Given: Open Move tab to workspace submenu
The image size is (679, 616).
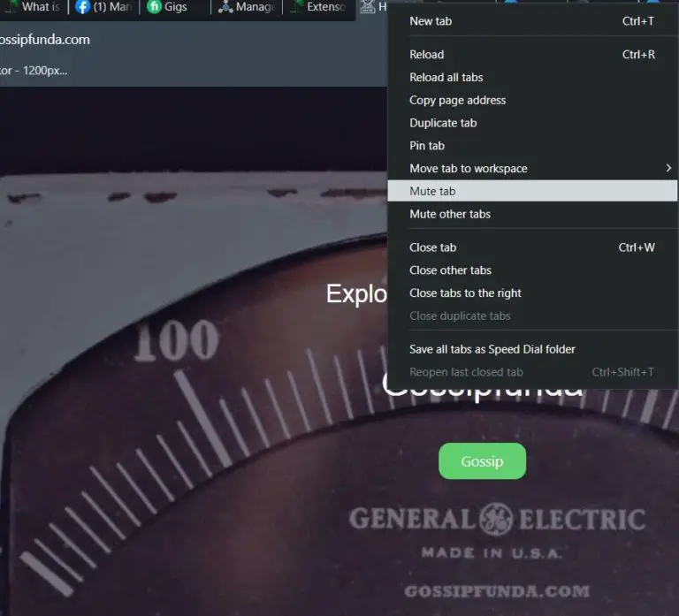Looking at the screenshot, I should tap(531, 169).
